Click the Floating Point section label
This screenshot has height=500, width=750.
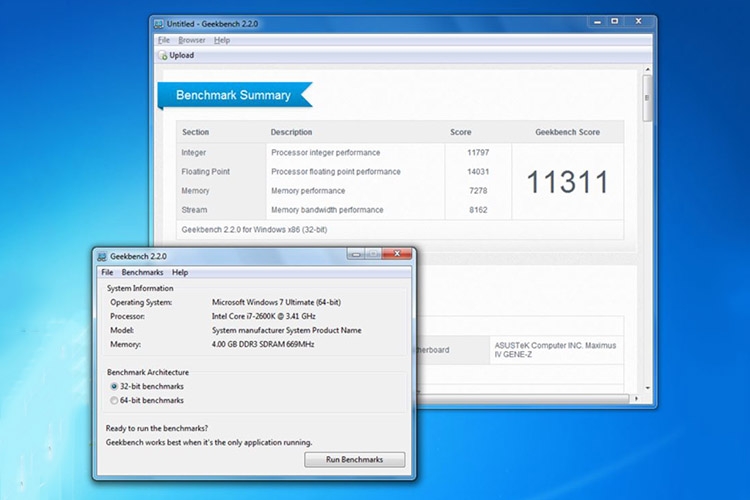coord(205,172)
